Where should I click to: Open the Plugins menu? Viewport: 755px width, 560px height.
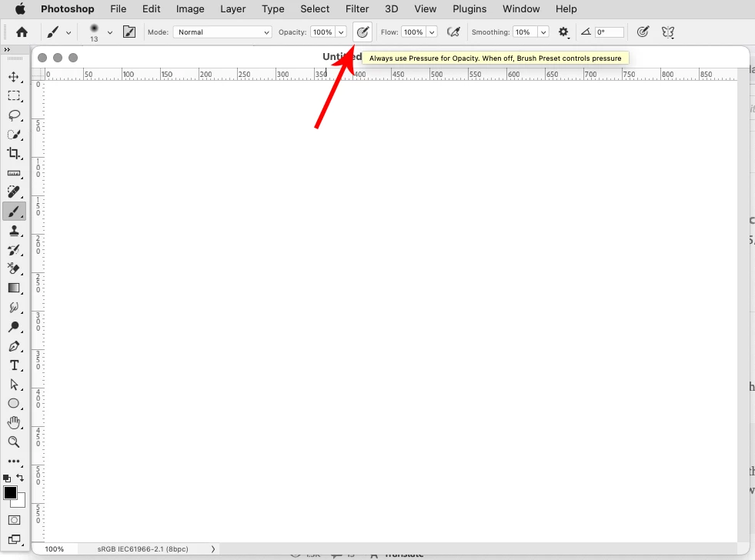pyautogui.click(x=469, y=9)
